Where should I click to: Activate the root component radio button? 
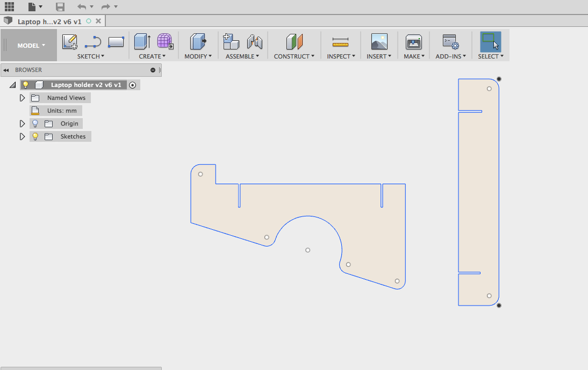(x=132, y=85)
